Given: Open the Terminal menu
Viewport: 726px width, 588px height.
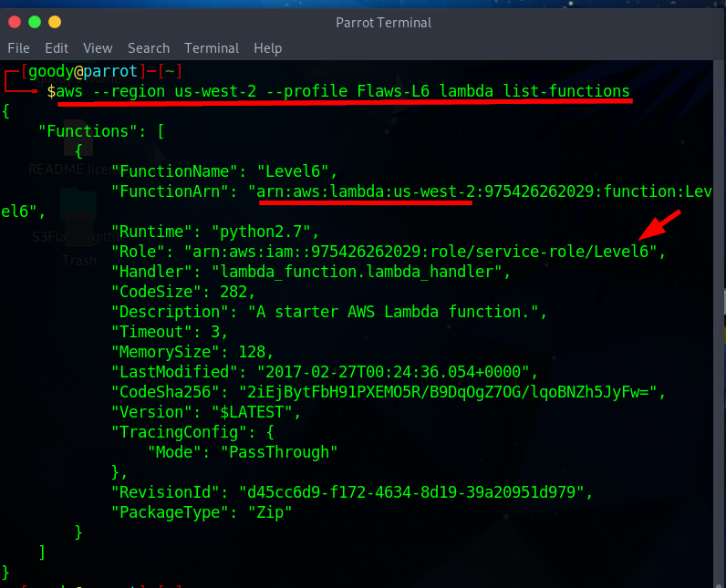Looking at the screenshot, I should 212,48.
